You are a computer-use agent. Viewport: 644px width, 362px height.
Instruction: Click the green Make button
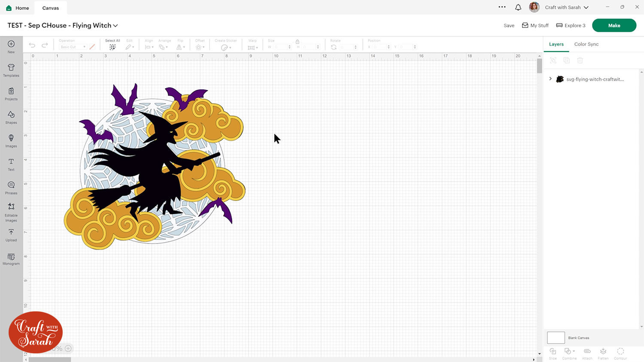click(614, 25)
